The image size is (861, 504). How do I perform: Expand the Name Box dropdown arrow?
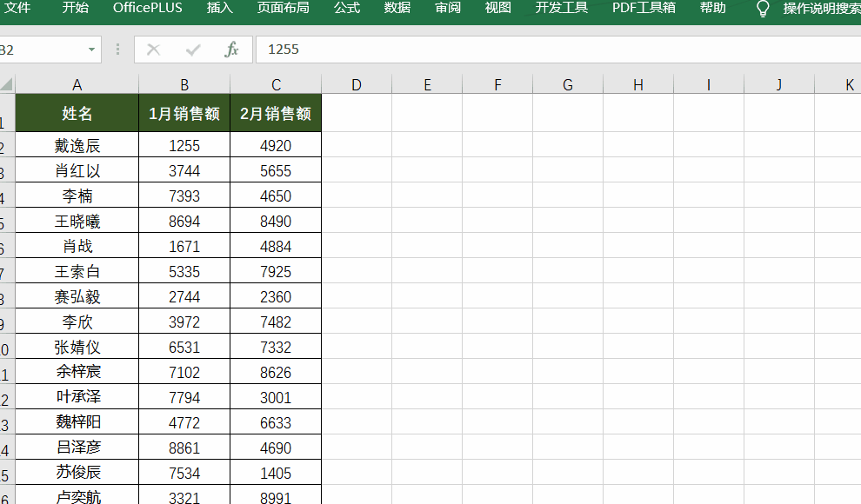[x=91, y=50]
